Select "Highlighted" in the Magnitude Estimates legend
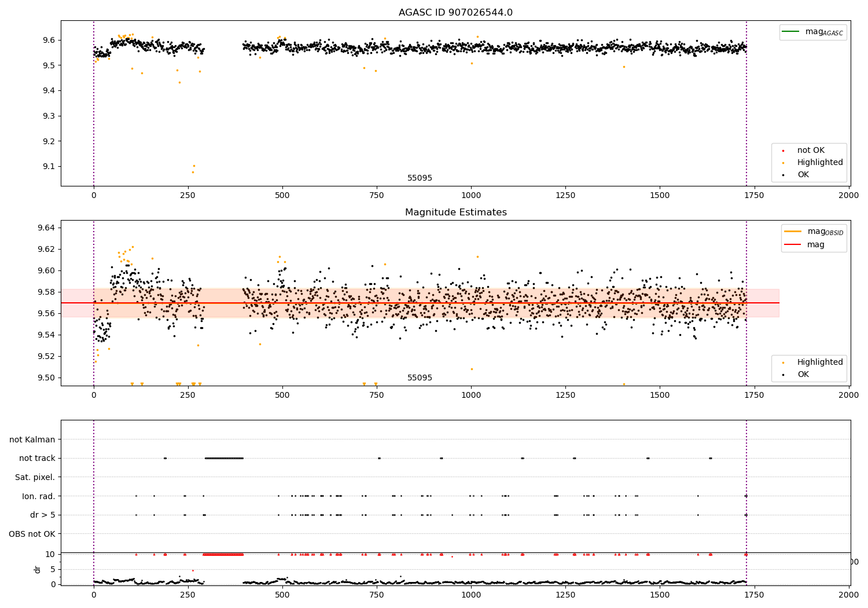 820,362
